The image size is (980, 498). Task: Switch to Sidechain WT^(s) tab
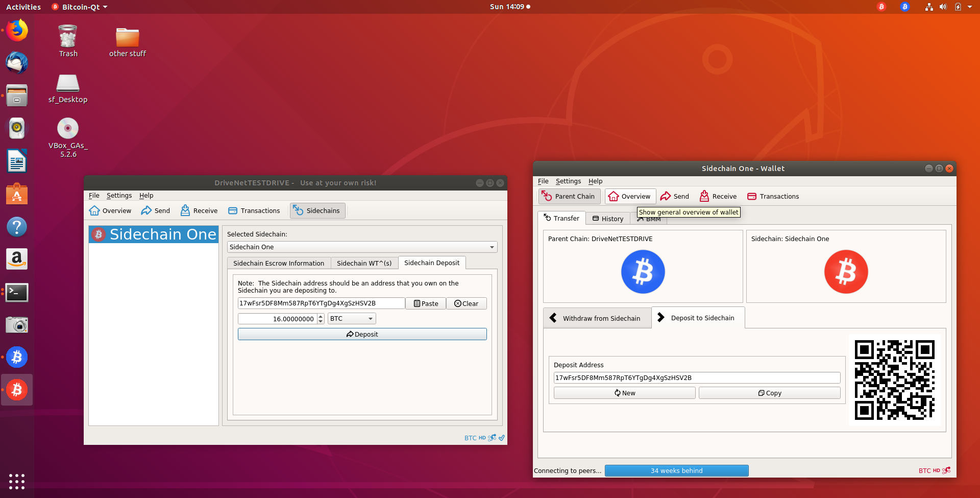pyautogui.click(x=364, y=263)
